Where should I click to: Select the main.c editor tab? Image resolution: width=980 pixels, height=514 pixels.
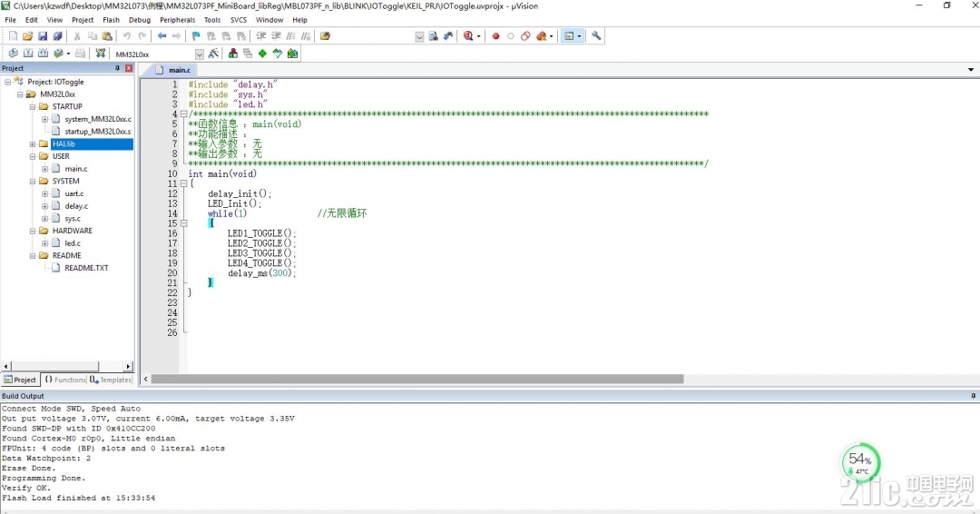point(173,70)
